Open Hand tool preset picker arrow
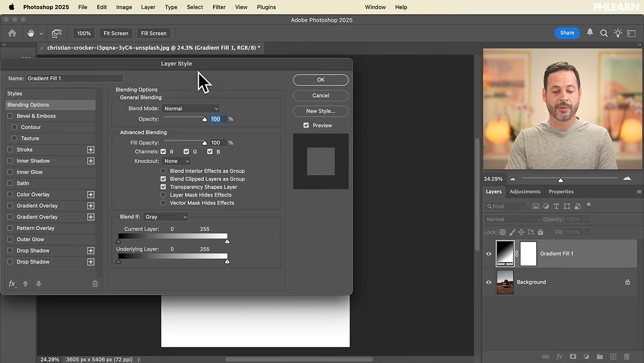The width and height of the screenshot is (644, 363). (41, 34)
